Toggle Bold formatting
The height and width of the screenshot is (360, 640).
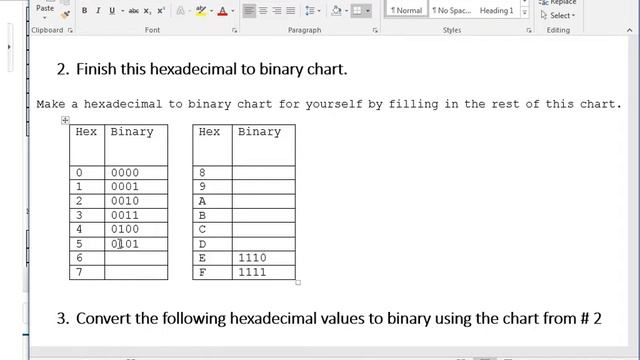[84, 11]
